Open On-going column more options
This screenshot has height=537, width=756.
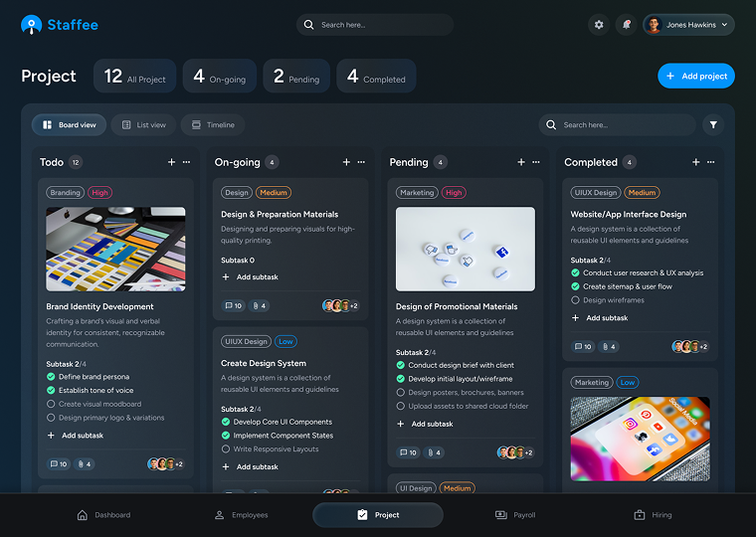tap(361, 162)
